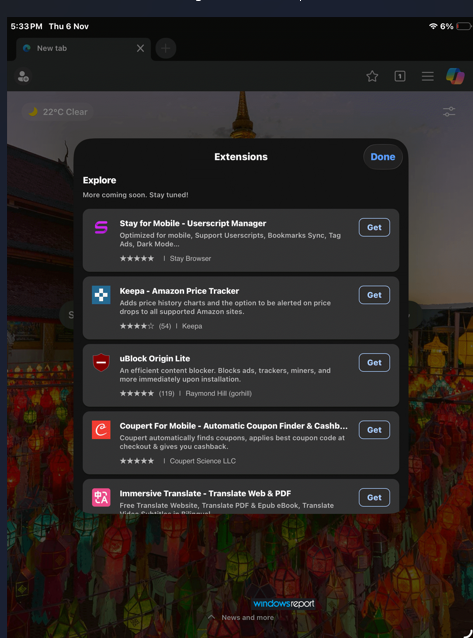Get Keepa - Amazon Price Tracker
Screen dimensions: 473x638
pos(374,295)
